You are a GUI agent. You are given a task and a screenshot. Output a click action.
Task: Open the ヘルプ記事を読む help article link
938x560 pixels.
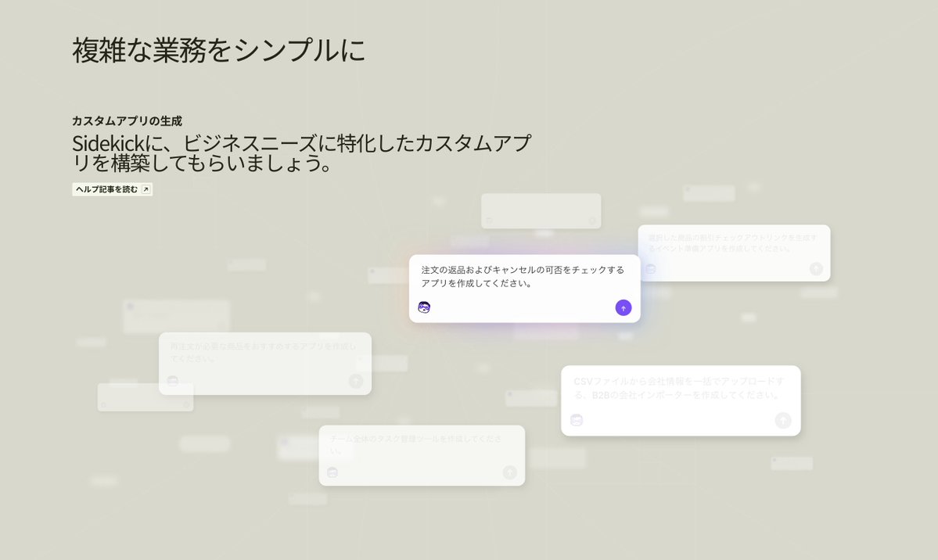[113, 189]
